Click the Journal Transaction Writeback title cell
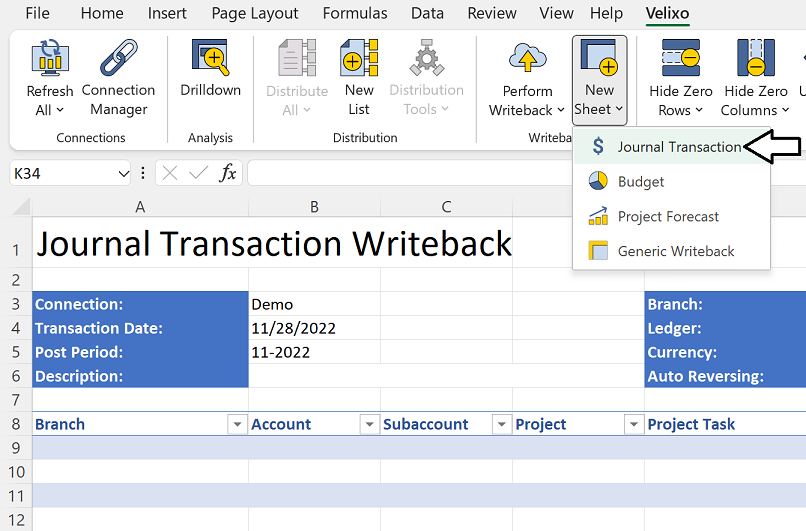The width and height of the screenshot is (806, 531). [x=273, y=243]
